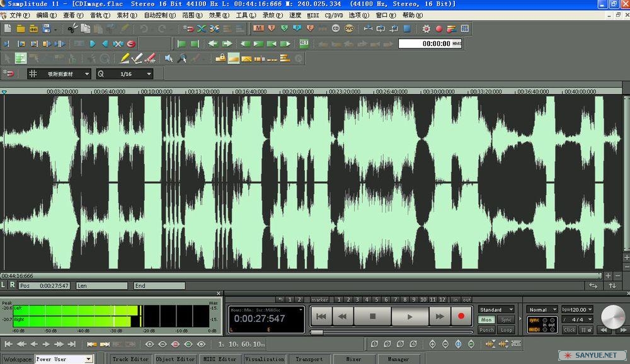The width and height of the screenshot is (630, 364).
Task: Click the red record dot in the top toolbar
Action: (438, 28)
